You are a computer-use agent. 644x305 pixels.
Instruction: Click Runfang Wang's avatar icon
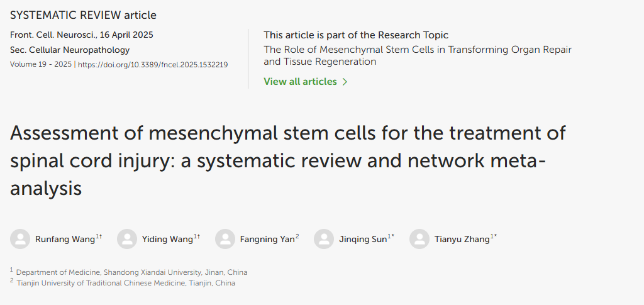coord(20,239)
